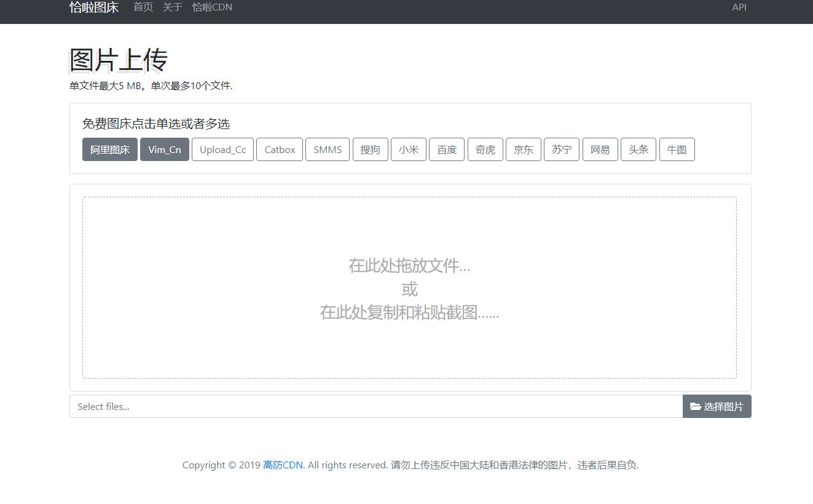
Task: Click the Select files input field
Action: pyautogui.click(x=375, y=406)
